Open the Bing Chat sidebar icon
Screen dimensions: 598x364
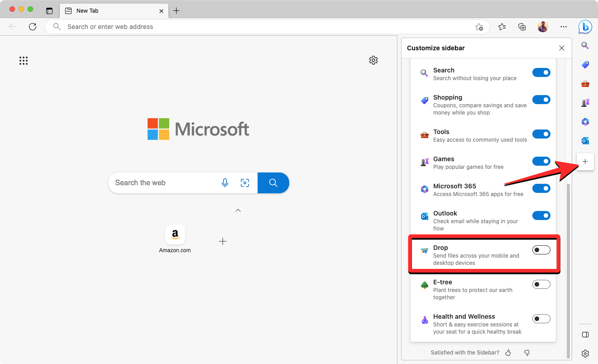pos(585,27)
